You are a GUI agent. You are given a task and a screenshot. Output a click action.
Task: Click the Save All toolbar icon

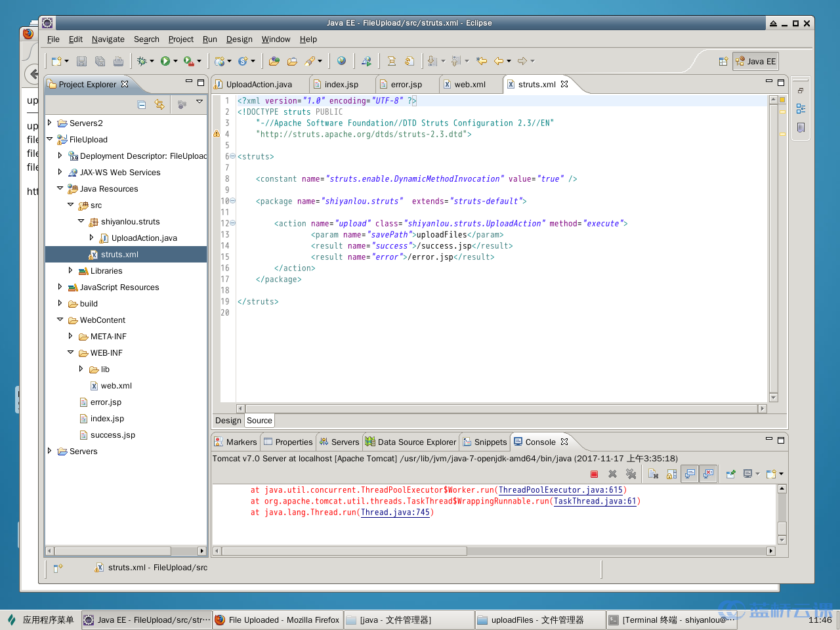pos(100,61)
